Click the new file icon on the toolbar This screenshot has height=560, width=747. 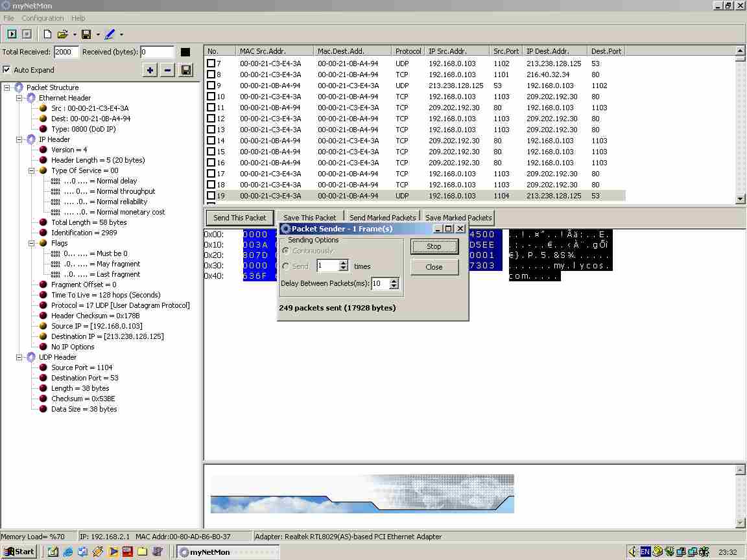[x=47, y=34]
